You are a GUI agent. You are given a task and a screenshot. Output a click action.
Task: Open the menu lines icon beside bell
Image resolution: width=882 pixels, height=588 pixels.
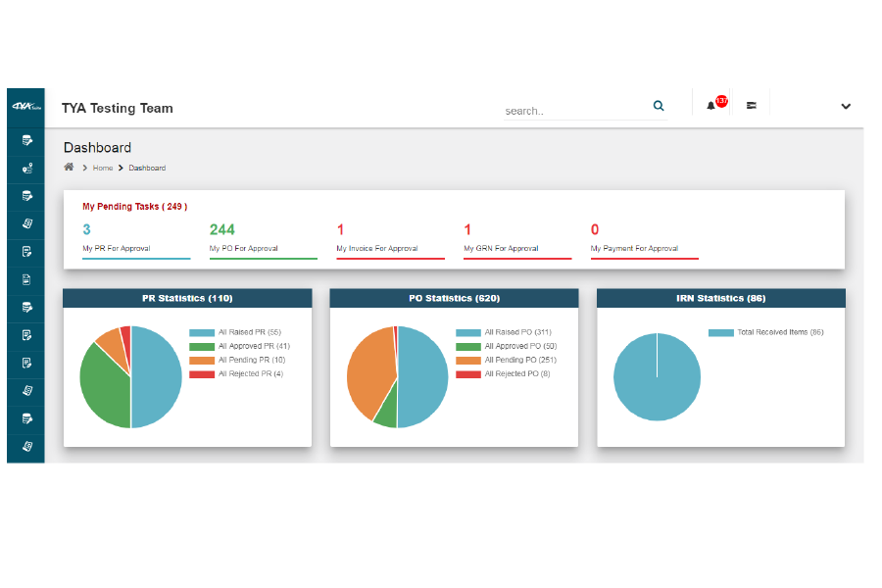pos(751,105)
